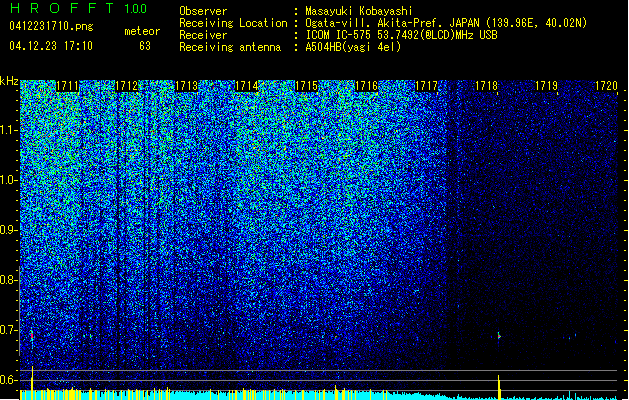Click the 'Receiving antenna' label
This screenshot has height=400, width=629.
click(230, 47)
